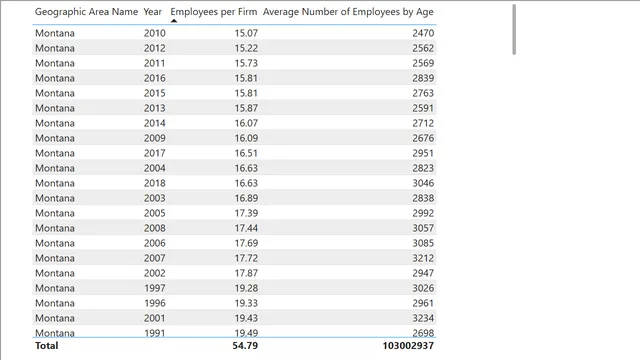
Task: Click the average employees value 2823
Action: point(423,168)
